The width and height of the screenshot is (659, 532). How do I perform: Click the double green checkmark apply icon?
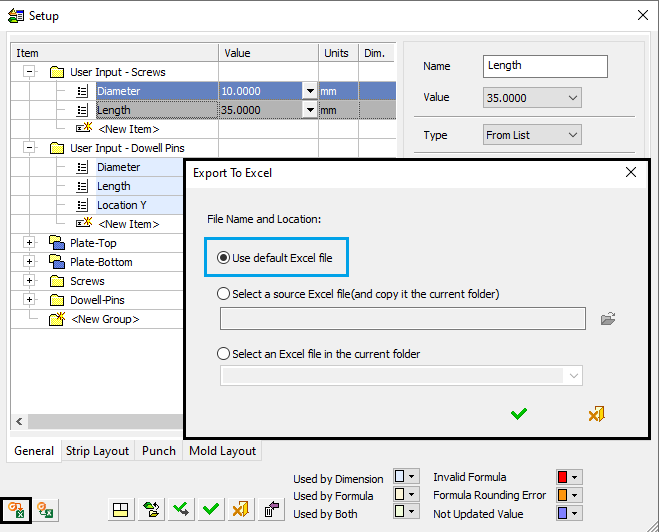(x=181, y=510)
